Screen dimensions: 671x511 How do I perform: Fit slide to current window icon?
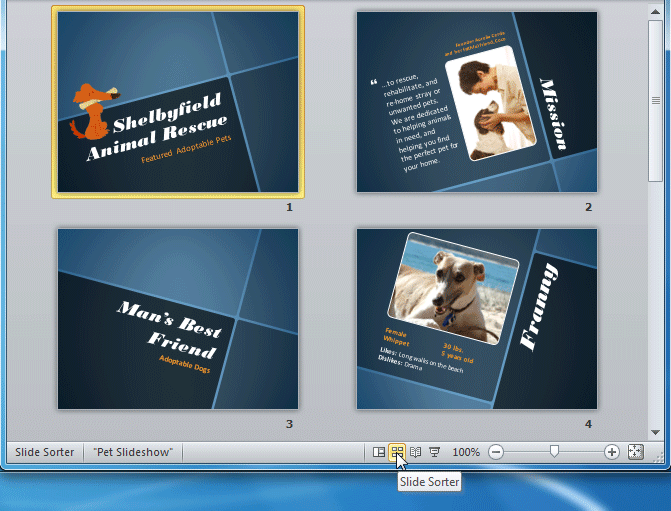[635, 452]
